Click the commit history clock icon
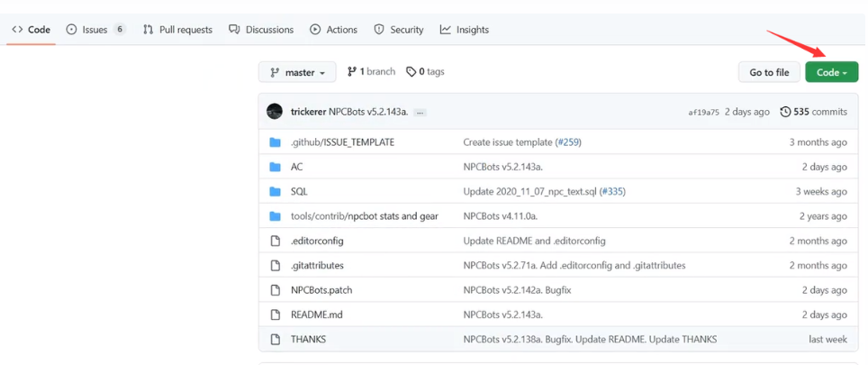Image resolution: width=868 pixels, height=365 pixels. pyautogui.click(x=785, y=112)
